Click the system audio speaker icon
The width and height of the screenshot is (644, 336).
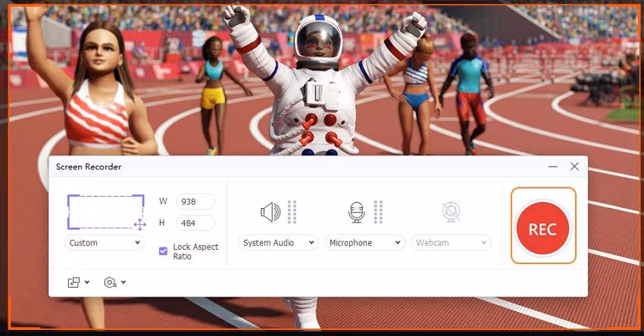tap(270, 212)
